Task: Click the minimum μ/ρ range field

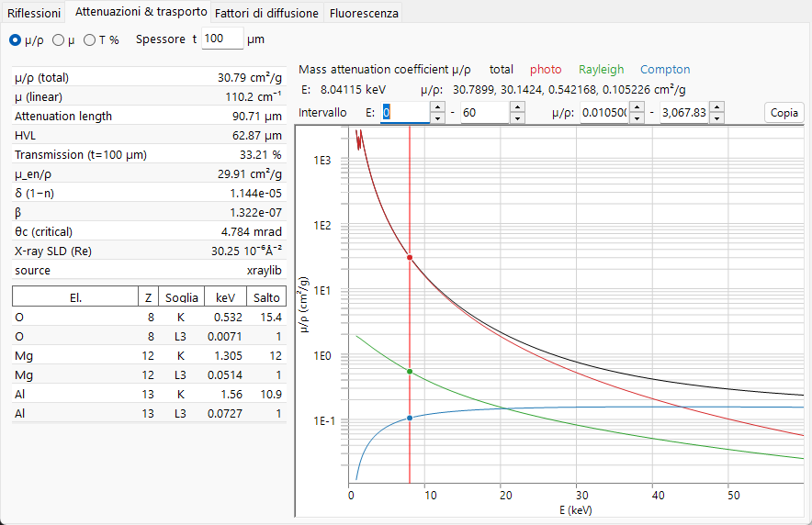Action: [604, 113]
